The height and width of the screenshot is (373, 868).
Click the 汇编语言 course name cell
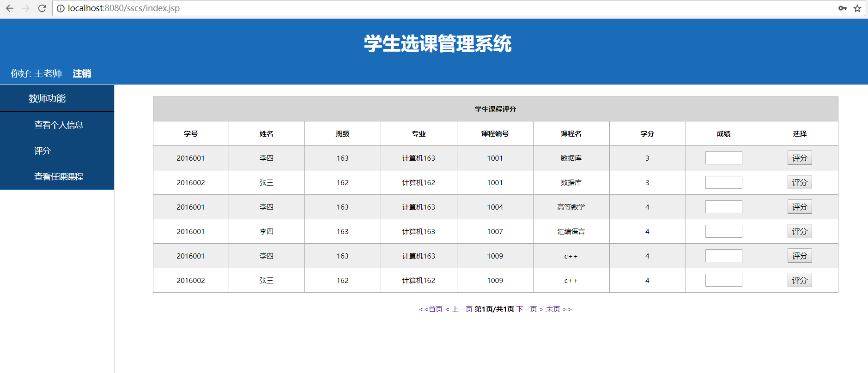571,231
